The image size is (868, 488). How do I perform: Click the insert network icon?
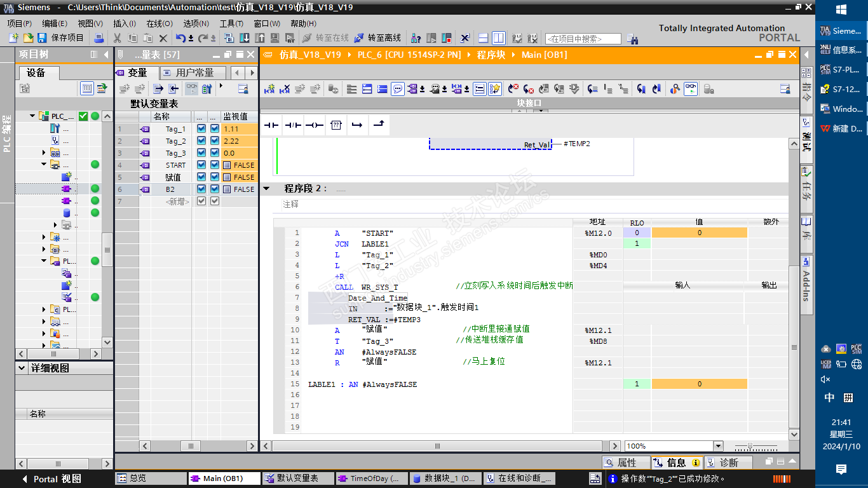pos(269,89)
